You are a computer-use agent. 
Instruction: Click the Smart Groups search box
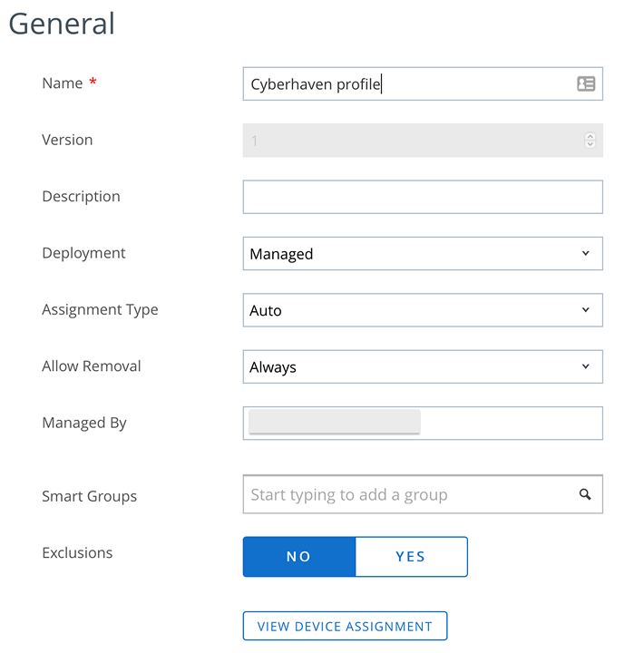(x=408, y=495)
